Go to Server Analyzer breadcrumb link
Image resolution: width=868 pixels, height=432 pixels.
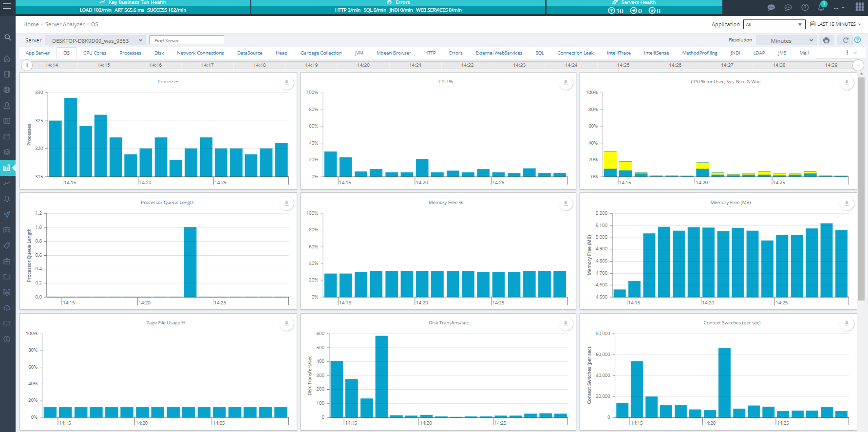pyautogui.click(x=65, y=24)
